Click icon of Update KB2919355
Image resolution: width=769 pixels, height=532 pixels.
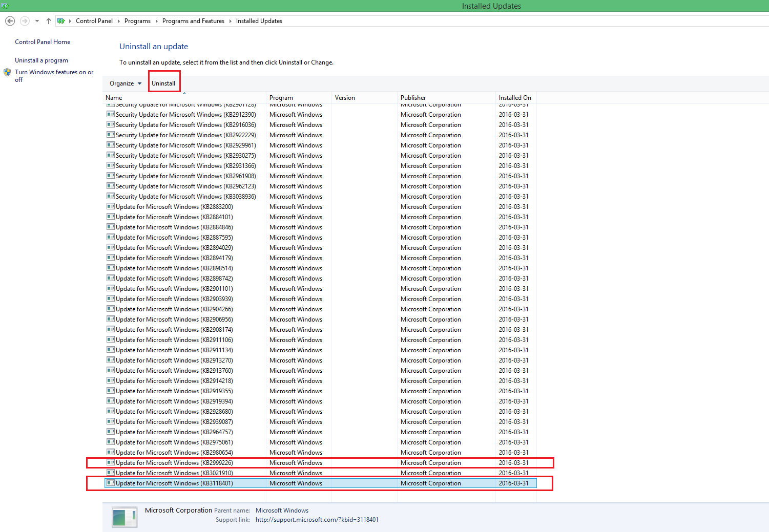[110, 391]
